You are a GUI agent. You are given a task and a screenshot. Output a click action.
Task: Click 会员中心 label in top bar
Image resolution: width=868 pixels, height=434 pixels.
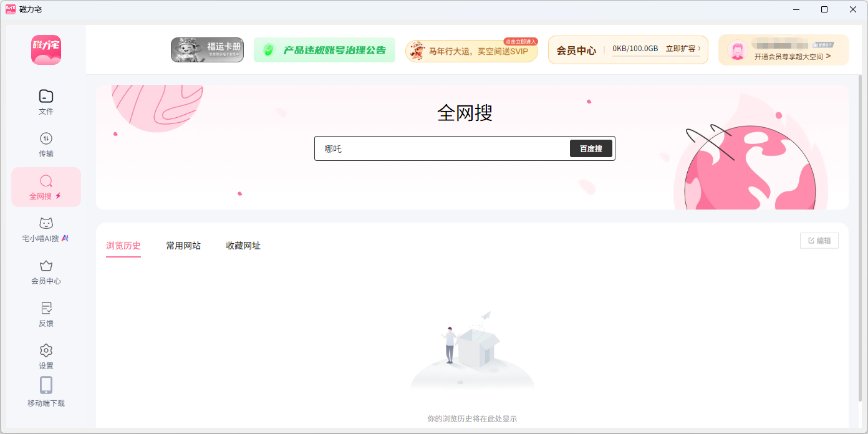coord(576,51)
